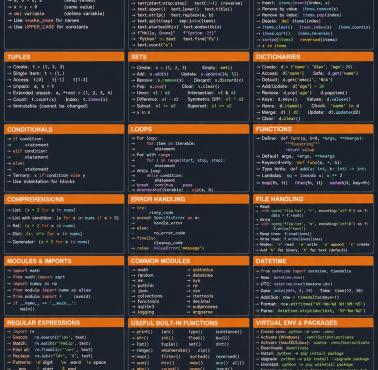
Task: Select the Tuples 'Single item' line
Action: [x=36, y=73]
